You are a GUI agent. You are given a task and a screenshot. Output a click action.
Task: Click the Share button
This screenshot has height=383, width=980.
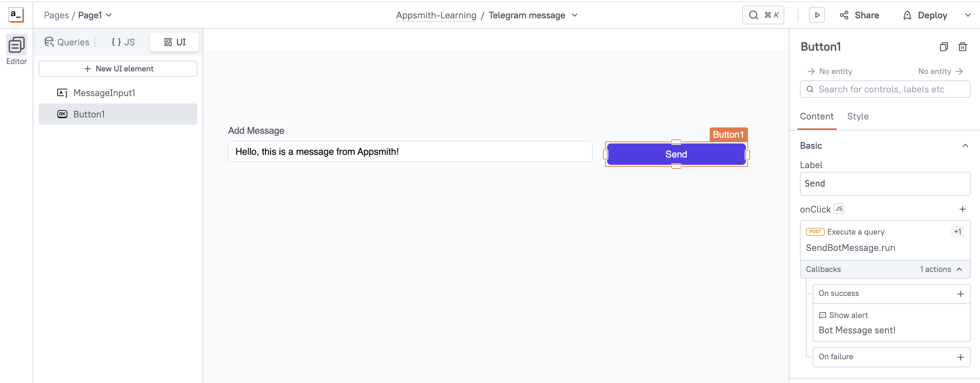coord(859,15)
